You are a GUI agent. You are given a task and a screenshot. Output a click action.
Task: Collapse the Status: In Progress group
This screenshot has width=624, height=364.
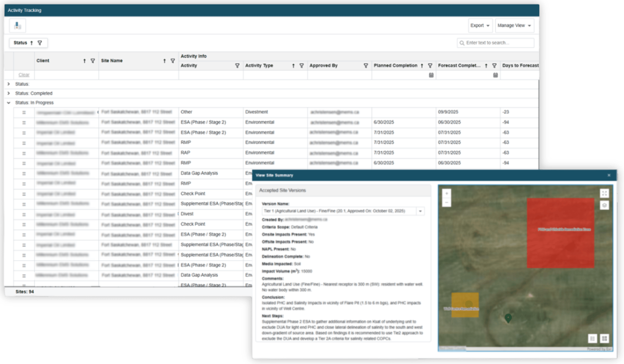click(8, 103)
